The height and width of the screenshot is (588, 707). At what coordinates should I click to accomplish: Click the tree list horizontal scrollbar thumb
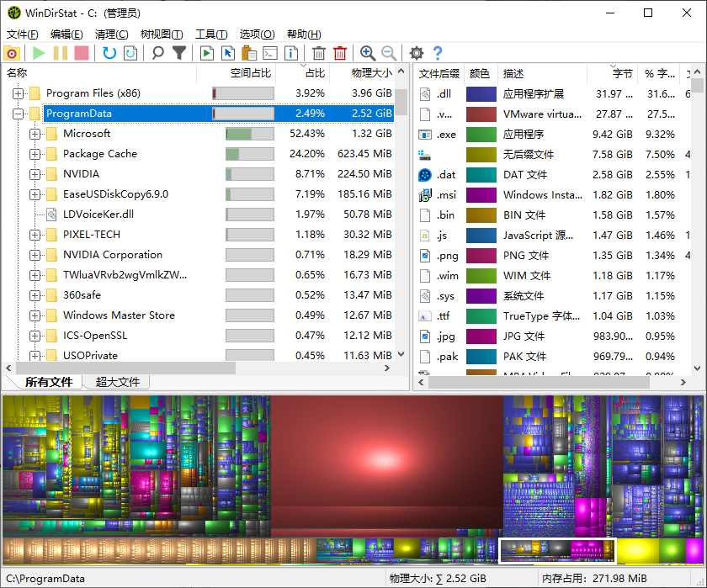click(x=125, y=368)
